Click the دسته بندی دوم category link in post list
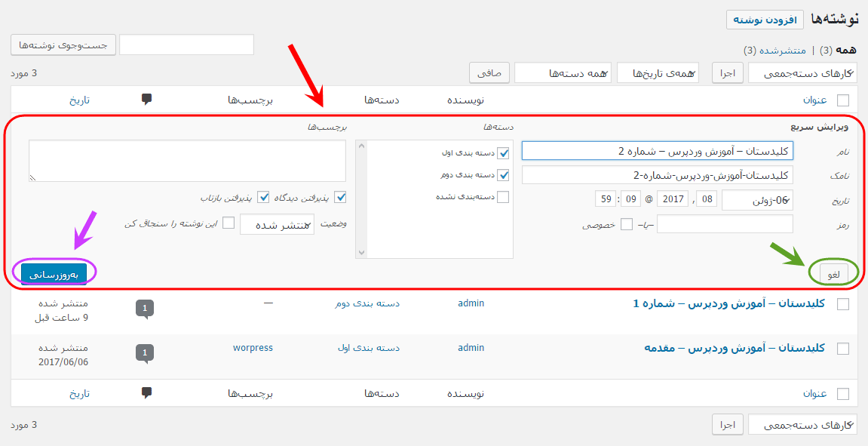This screenshot has width=868, height=446. tap(367, 303)
